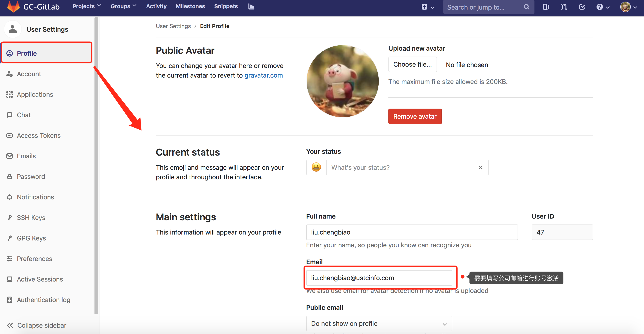The width and height of the screenshot is (644, 334).
Task: Go to SSH Keys settings
Action: click(x=31, y=217)
